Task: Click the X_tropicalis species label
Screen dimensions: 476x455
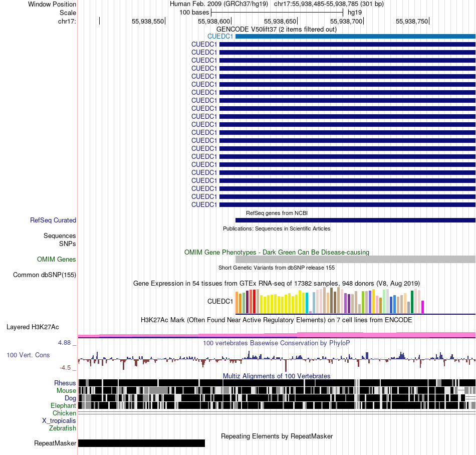Action: [x=59, y=421]
